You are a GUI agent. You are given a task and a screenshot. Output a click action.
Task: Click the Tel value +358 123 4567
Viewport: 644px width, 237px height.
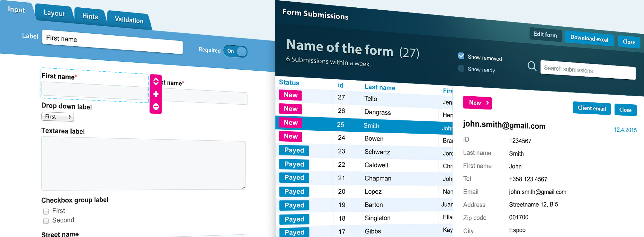[528, 179]
